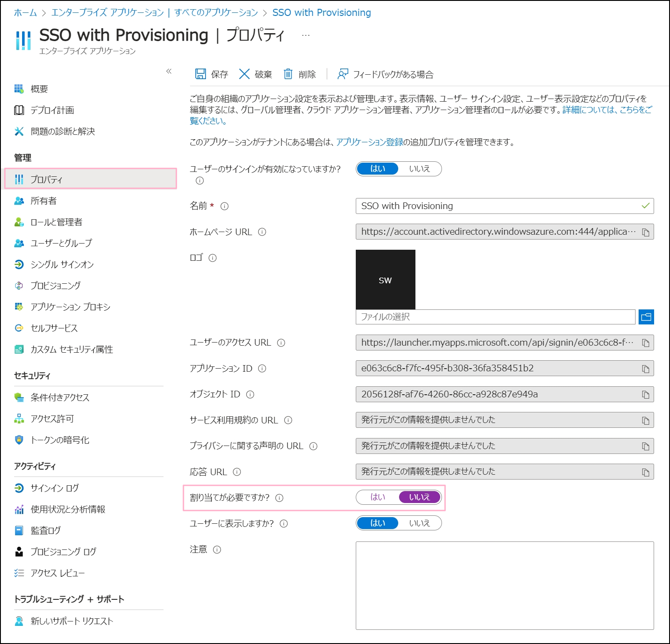
Task: Open the more options ellipsis by title
Action: click(306, 35)
